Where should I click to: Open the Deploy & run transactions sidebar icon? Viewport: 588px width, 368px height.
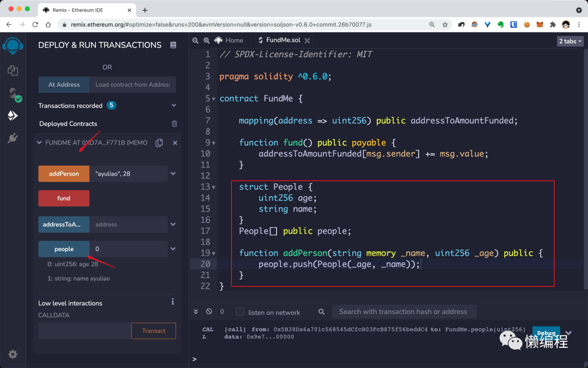[x=13, y=115]
